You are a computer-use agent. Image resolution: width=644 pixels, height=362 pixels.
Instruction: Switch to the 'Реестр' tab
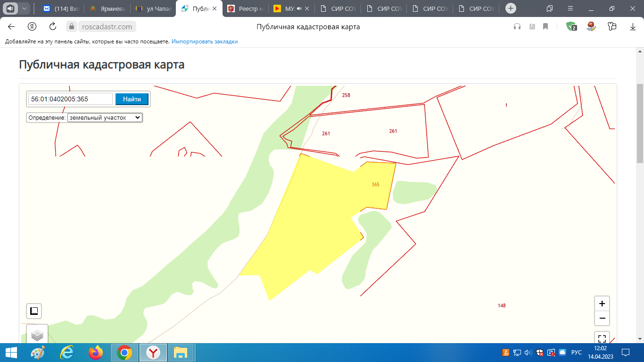coord(245,8)
